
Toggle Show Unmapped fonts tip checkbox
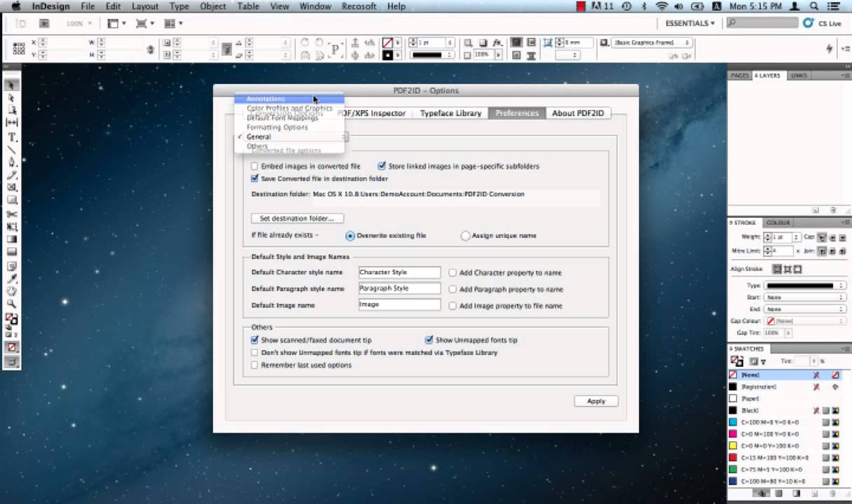[430, 340]
